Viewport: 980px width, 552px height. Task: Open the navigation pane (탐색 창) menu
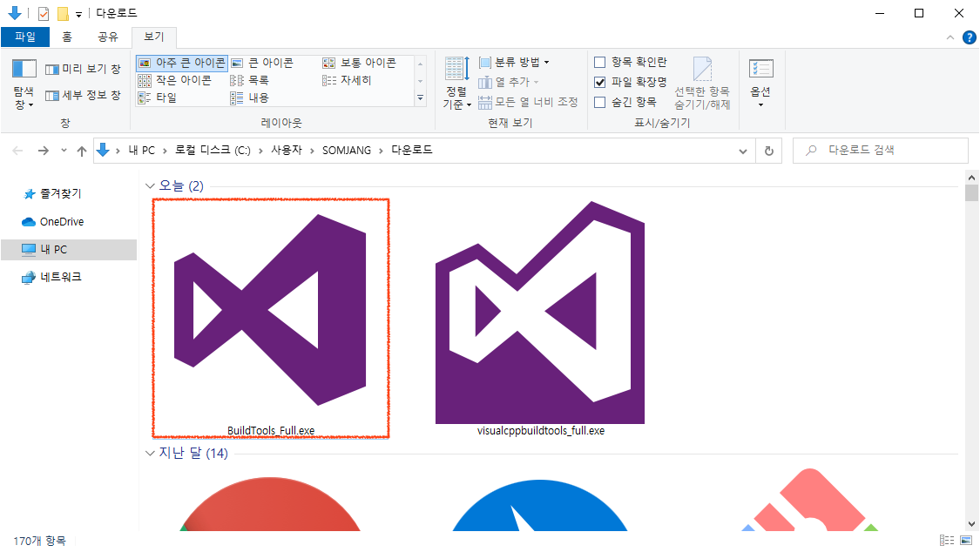point(24,85)
